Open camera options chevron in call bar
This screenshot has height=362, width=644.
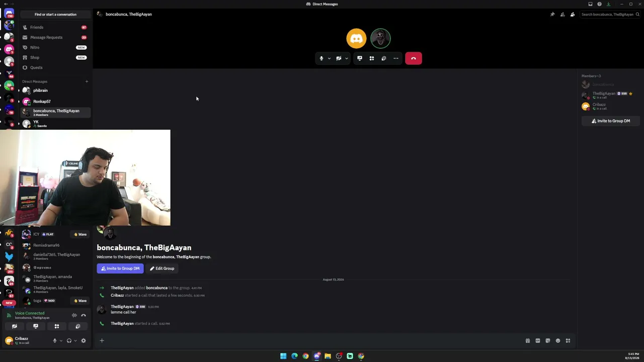pos(346,58)
